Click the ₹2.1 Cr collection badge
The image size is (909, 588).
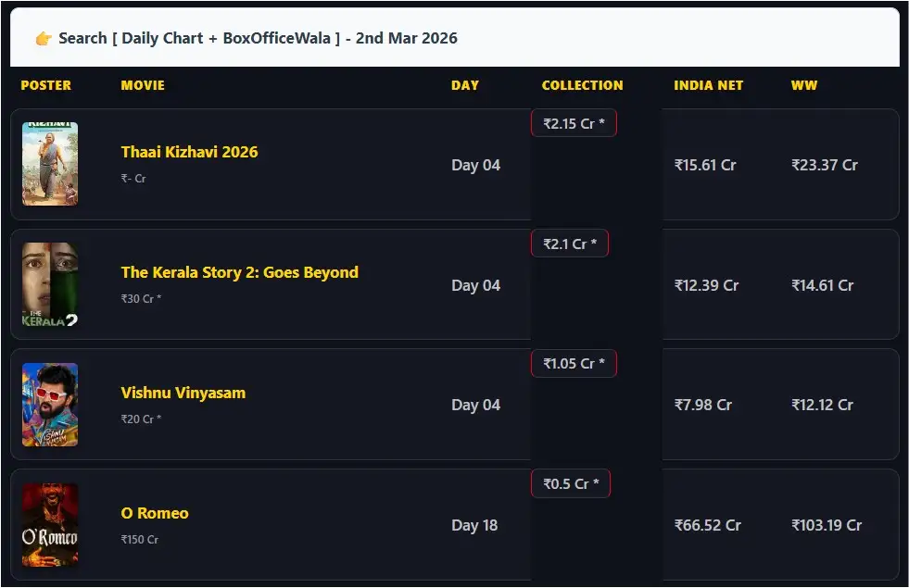(569, 243)
